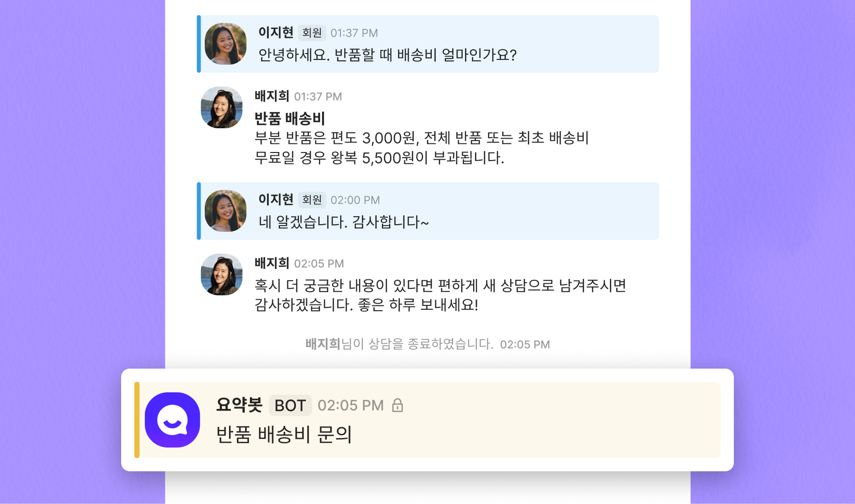Image resolution: width=855 pixels, height=504 pixels.
Task: Click 이지현's avatar on the 01:37 PM message
Action: pyautogui.click(x=225, y=44)
